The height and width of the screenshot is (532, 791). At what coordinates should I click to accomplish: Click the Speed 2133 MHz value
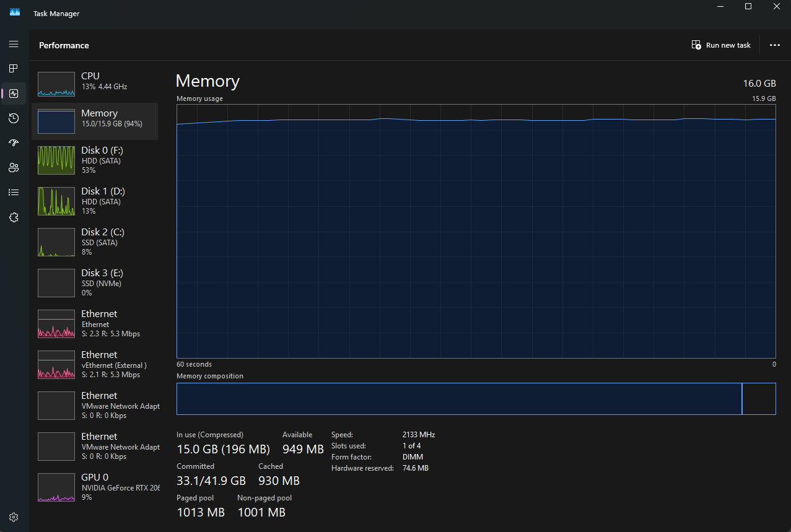(419, 435)
